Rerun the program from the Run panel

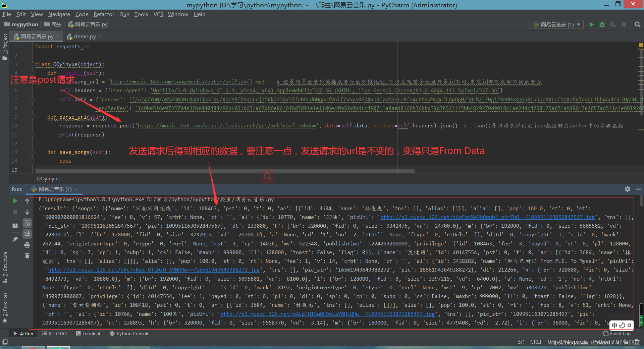point(15,201)
